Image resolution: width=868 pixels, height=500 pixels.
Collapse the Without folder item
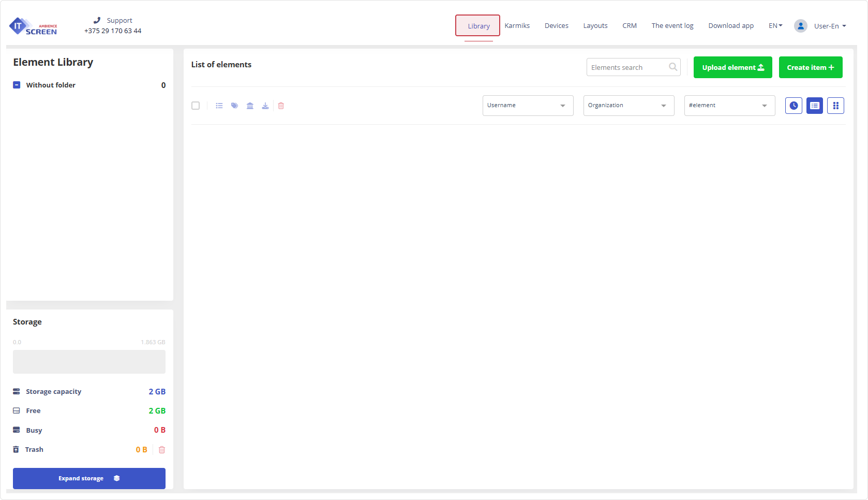click(17, 85)
